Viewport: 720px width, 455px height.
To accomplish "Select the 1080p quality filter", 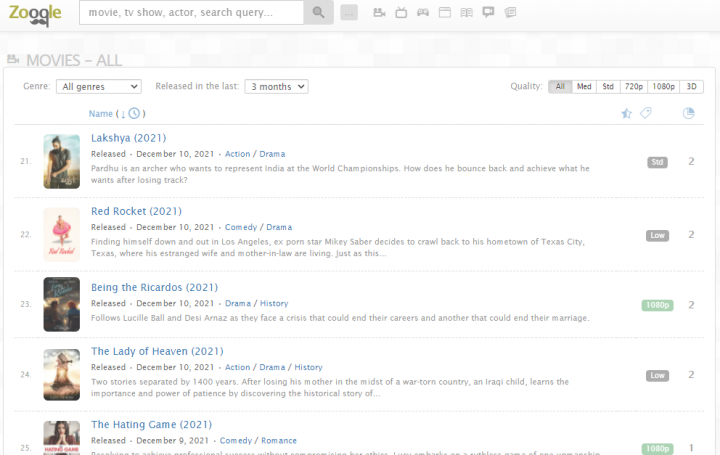I will (663, 87).
